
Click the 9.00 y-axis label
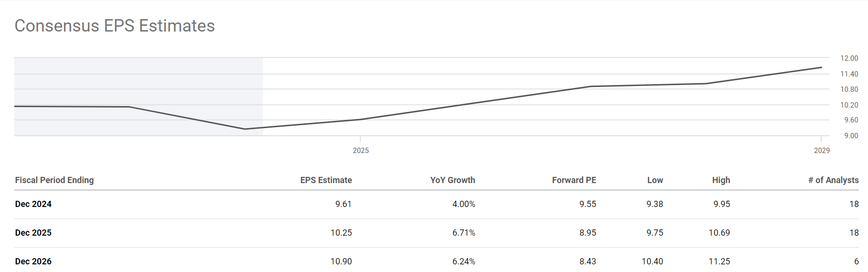851,136
